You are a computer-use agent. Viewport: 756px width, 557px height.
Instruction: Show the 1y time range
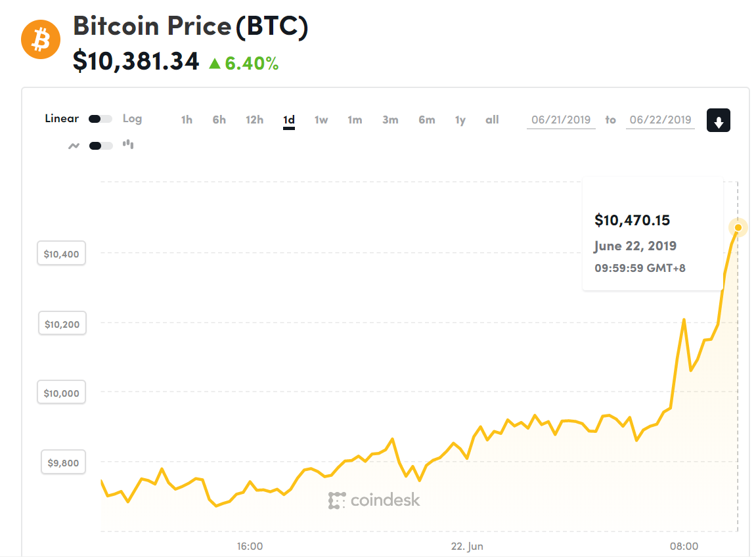point(460,120)
